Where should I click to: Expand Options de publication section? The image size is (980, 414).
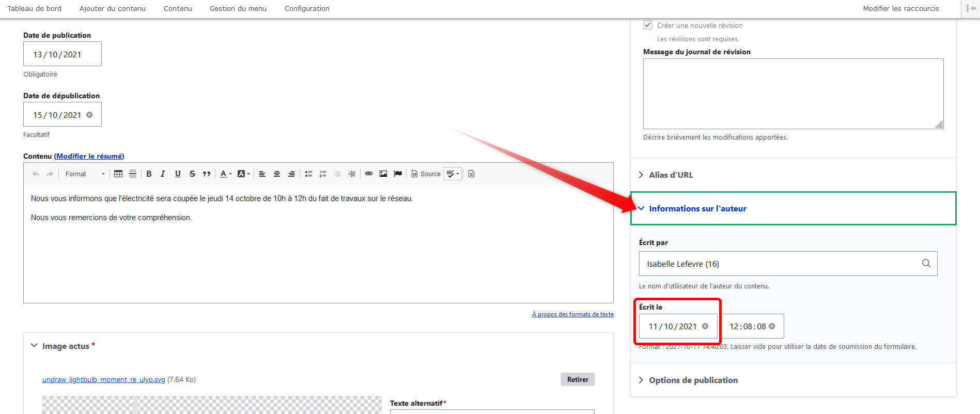click(x=693, y=380)
